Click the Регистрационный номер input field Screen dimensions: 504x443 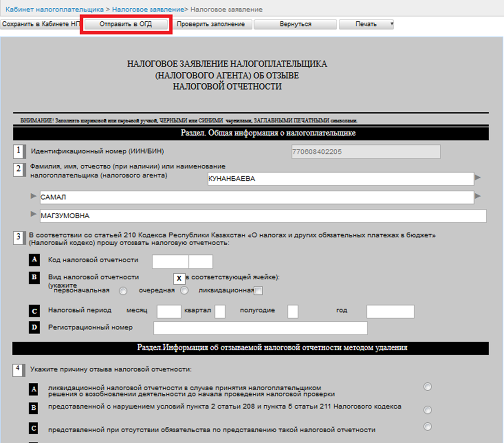tap(260, 328)
